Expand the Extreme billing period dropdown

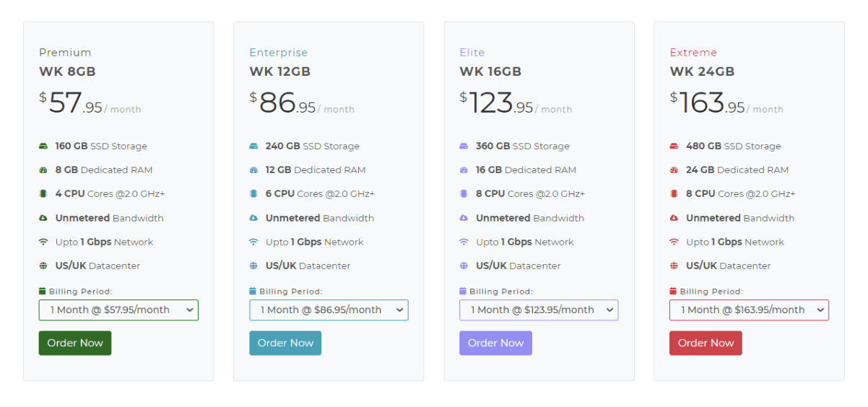click(749, 310)
